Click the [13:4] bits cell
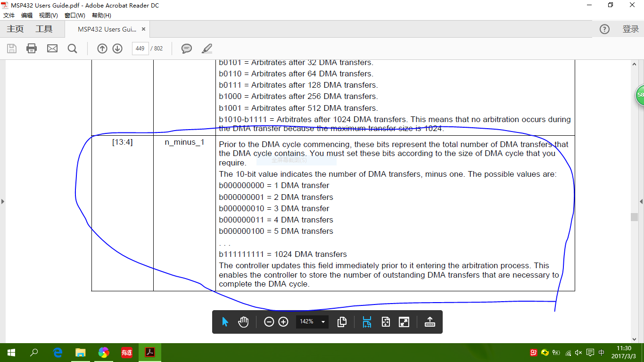Screen dimensions: 644x362 coord(122,142)
